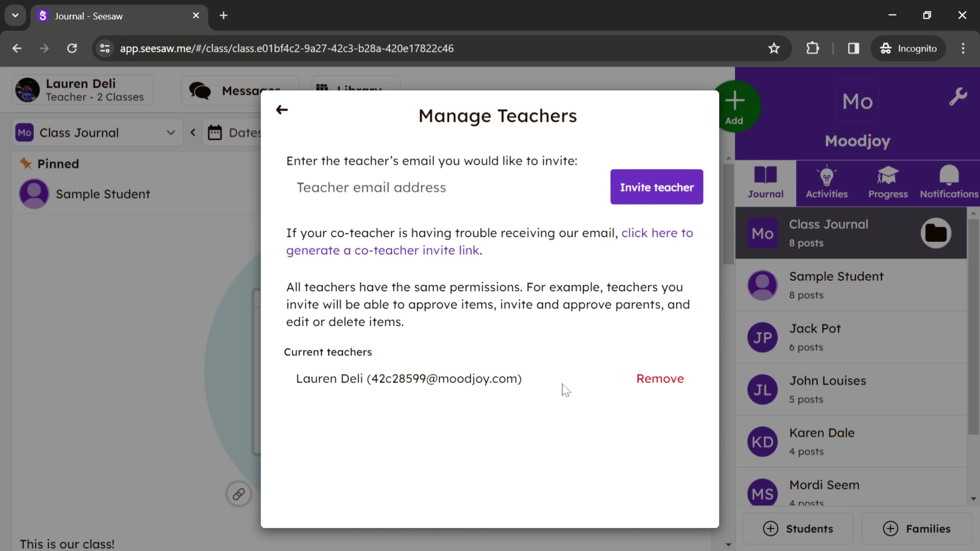Open the Activities panel
Viewport: 980px width, 551px height.
827,182
